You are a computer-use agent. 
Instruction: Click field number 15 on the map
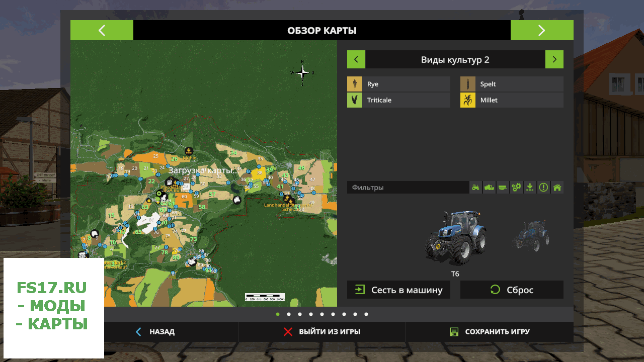click(x=111, y=215)
